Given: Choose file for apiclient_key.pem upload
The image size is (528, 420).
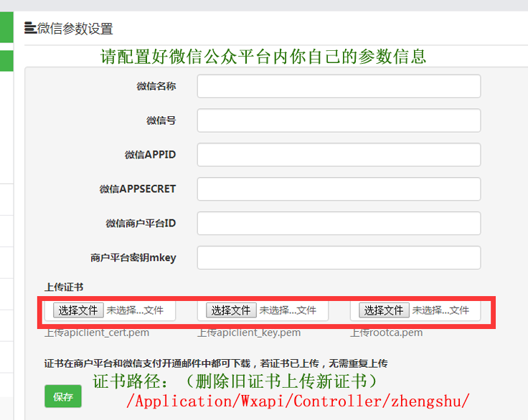Looking at the screenshot, I should click(231, 310).
